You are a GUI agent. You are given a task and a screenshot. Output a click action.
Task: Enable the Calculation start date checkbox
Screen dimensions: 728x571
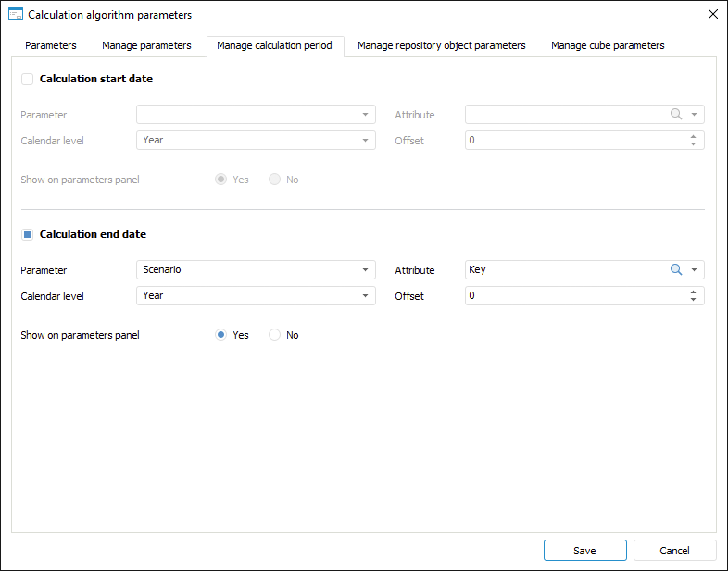28,80
